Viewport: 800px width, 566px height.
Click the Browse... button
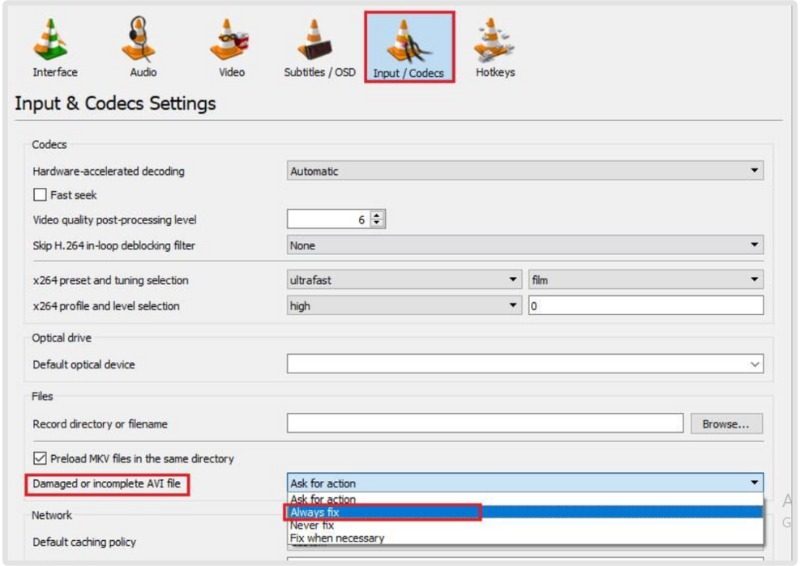[726, 424]
